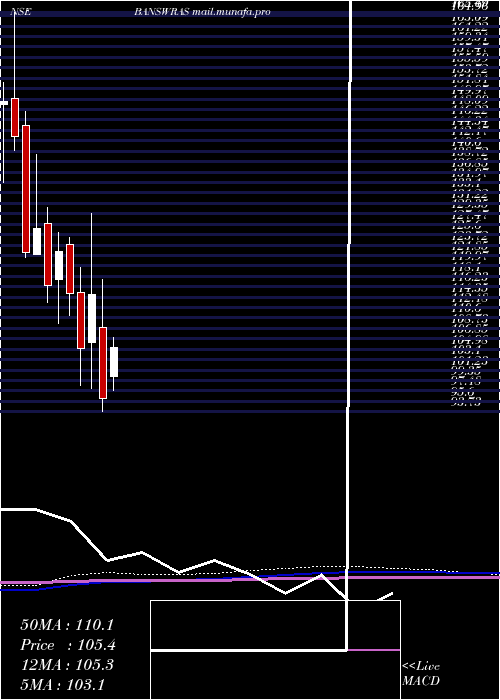The height and width of the screenshot is (700, 500).
Task: Select the 5MA : 103.1 value
Action: (x=62, y=685)
